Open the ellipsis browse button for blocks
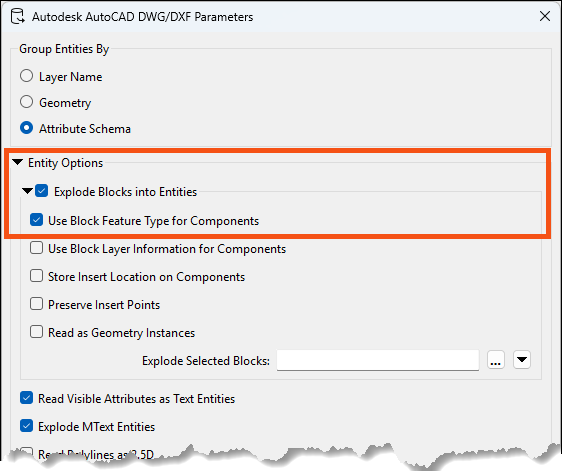This screenshot has width=562, height=471. pos(496,360)
